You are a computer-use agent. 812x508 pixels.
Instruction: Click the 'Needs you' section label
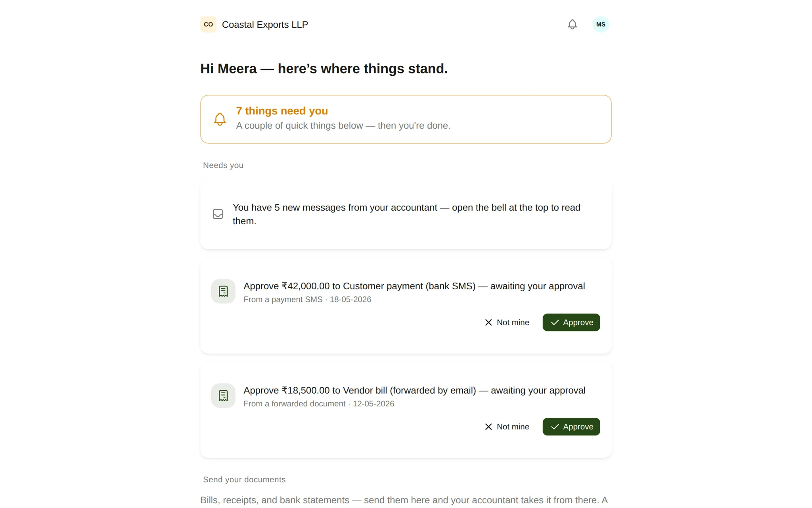click(223, 165)
